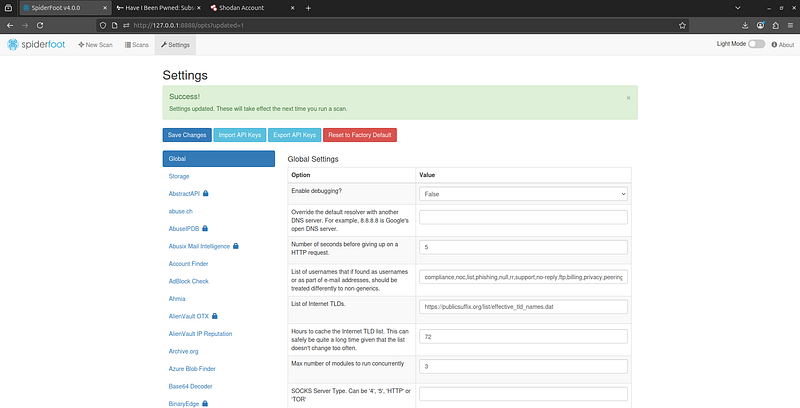The width and height of the screenshot is (800, 408).
Task: Click the spiderfoot logo
Action: [x=36, y=45]
